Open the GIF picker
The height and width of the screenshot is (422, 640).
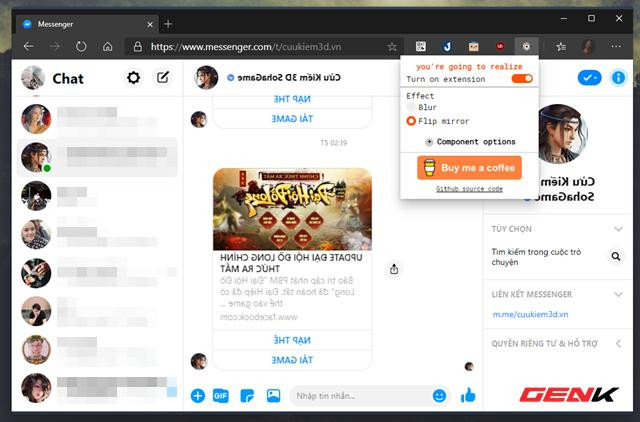point(221,396)
